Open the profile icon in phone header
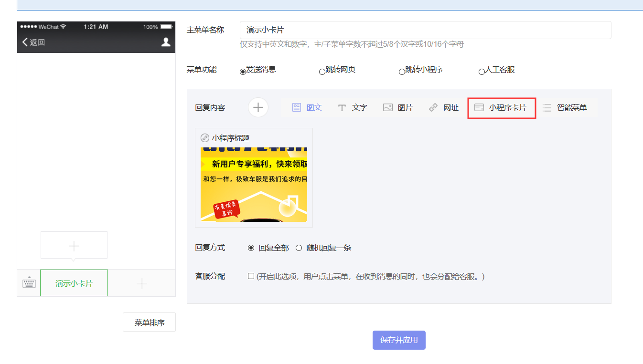 [x=166, y=42]
